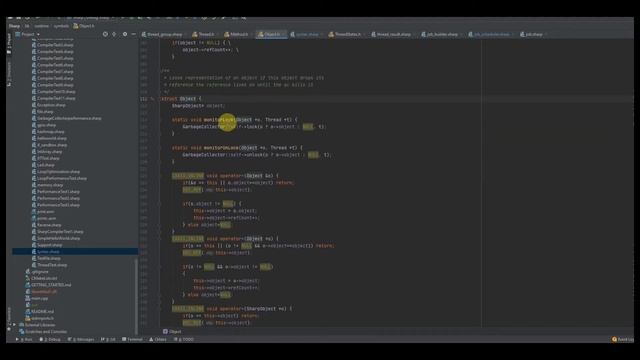640x360 pixels.
Task: Open Project panel gear settings
Action: point(125,34)
